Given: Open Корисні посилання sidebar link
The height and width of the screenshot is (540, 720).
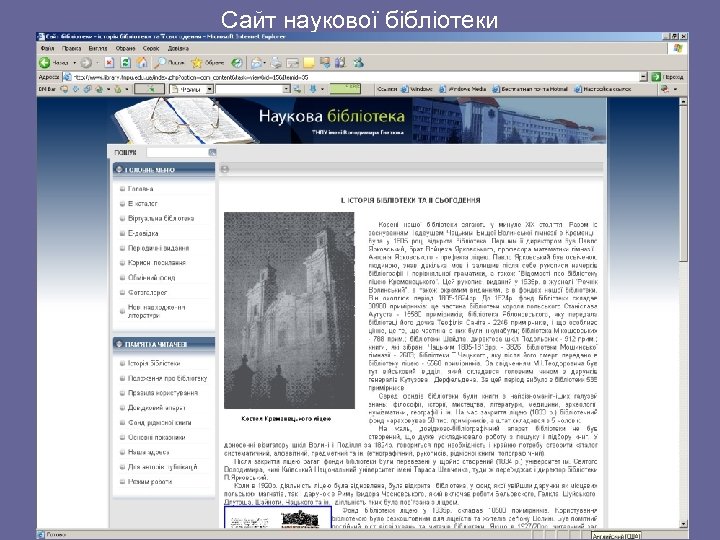Looking at the screenshot, I should (x=157, y=263).
